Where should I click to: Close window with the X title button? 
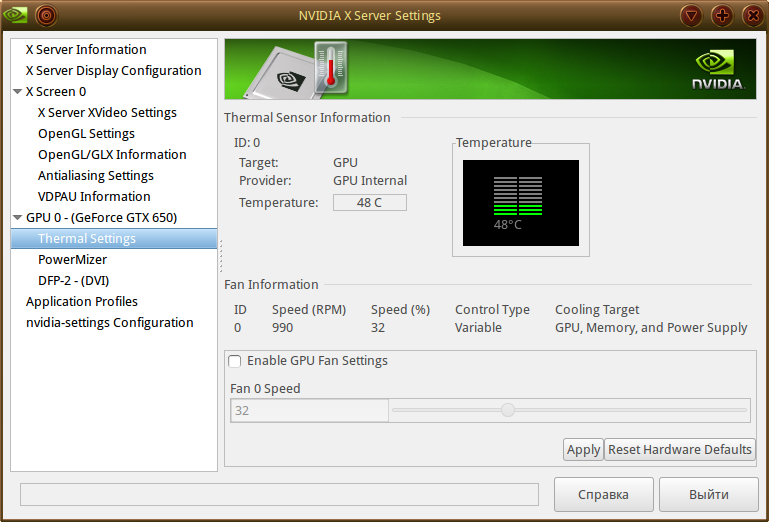753,16
